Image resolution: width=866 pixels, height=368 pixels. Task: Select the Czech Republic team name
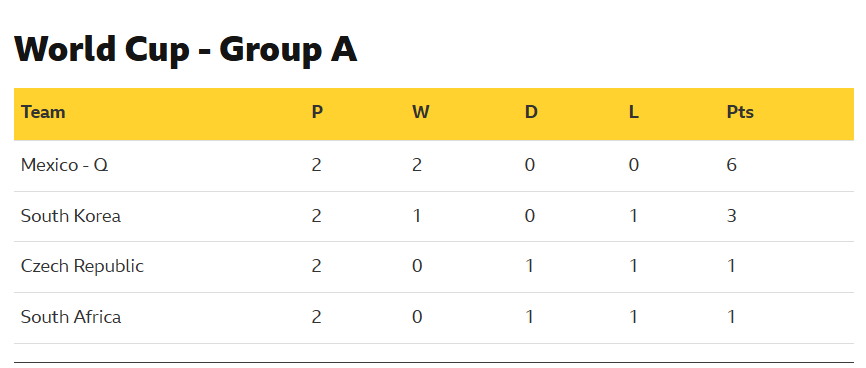coord(82,266)
